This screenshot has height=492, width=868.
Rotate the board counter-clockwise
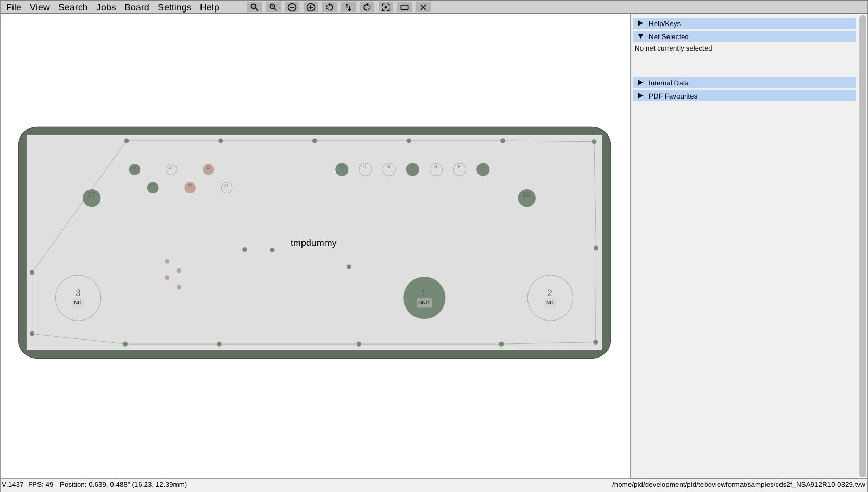330,7
